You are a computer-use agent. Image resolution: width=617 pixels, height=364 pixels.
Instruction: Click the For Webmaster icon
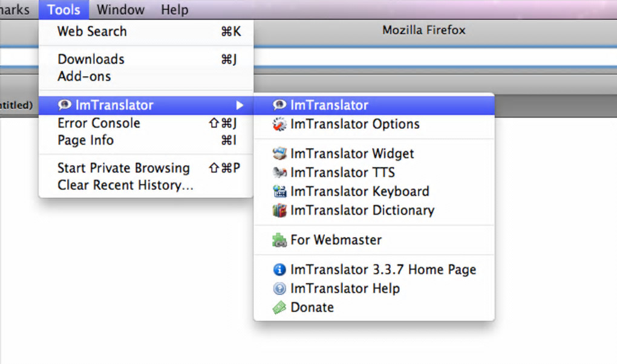[x=279, y=241]
